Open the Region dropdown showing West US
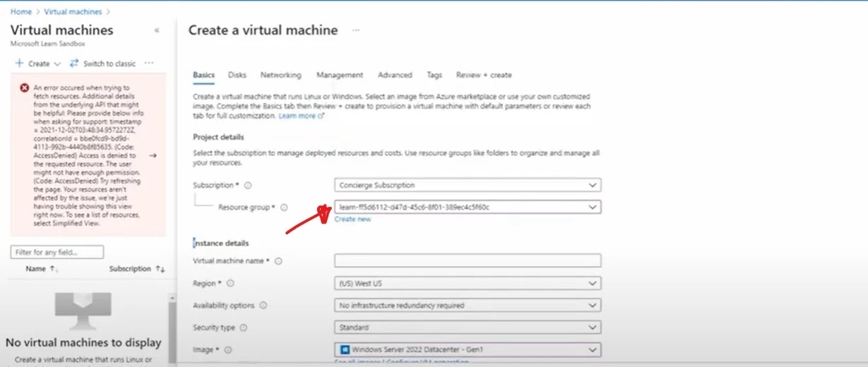 (x=468, y=283)
